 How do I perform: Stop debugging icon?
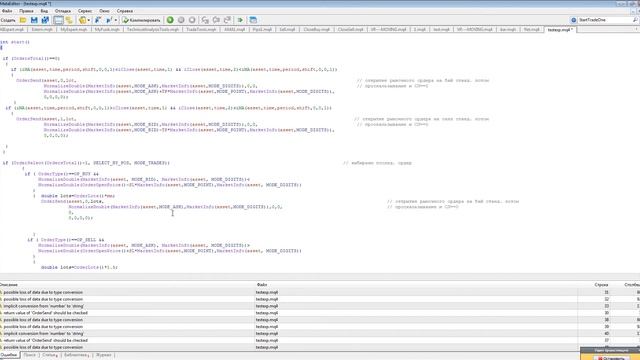pyautogui.click(x=192, y=20)
